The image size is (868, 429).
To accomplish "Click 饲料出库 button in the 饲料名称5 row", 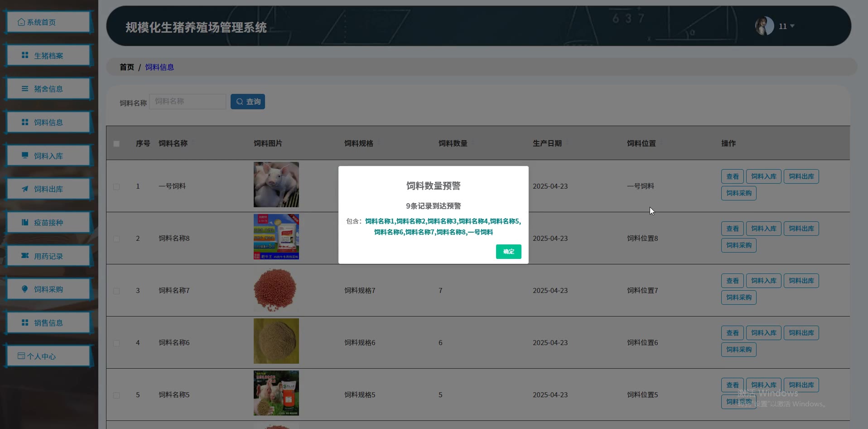I will pos(801,385).
